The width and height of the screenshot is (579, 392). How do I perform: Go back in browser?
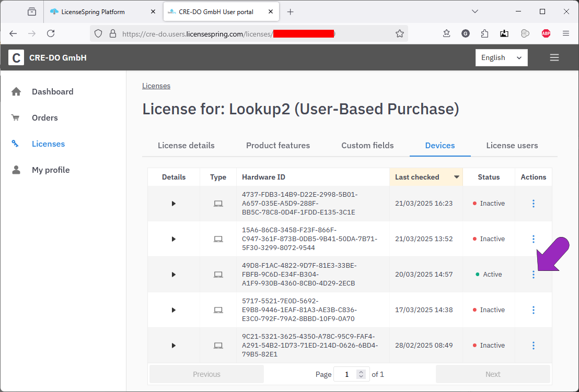click(x=13, y=33)
